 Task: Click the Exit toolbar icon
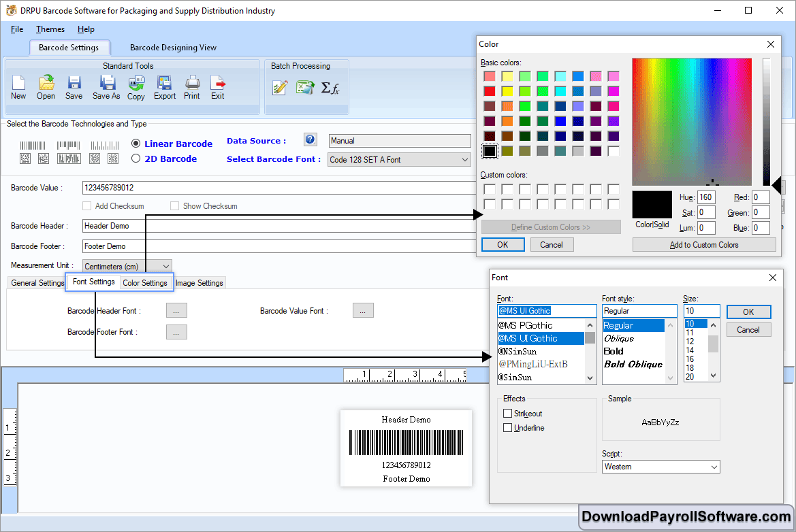point(218,84)
